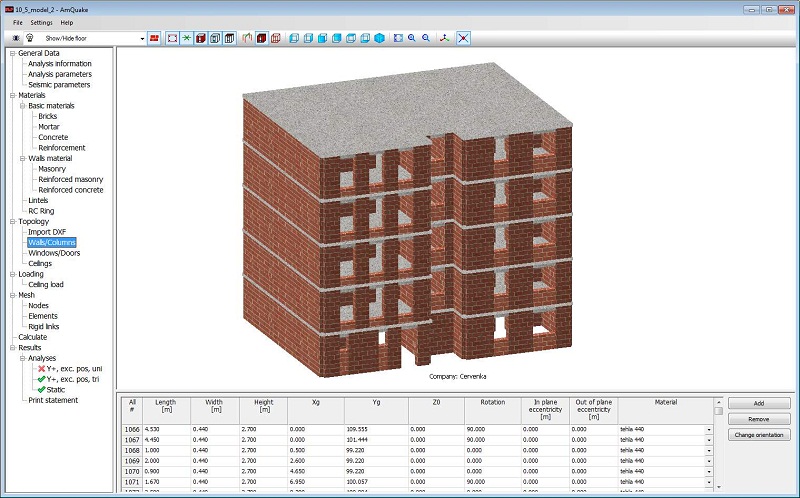This screenshot has height=498, width=800.
Task: Select the solid blue cube view icon
Action: pyautogui.click(x=379, y=38)
